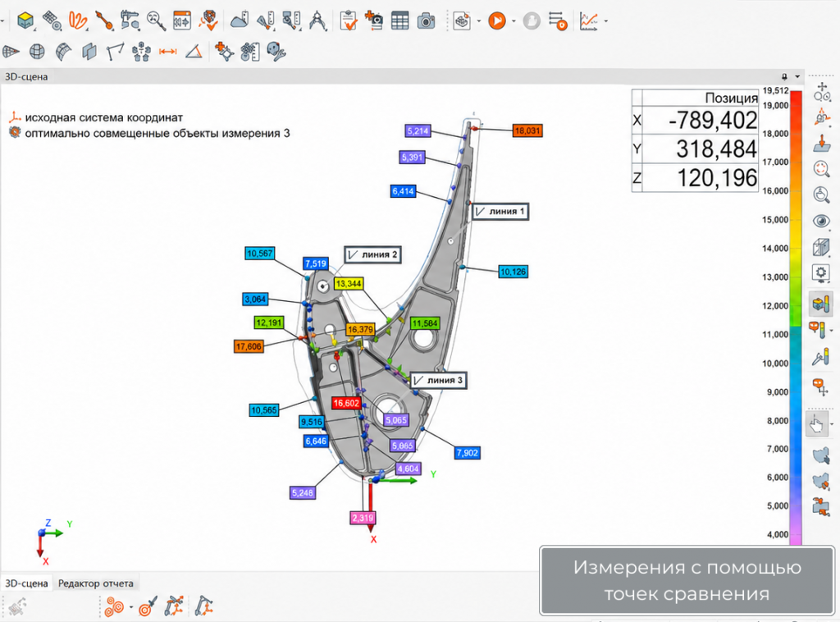Image resolution: width=840 pixels, height=622 pixels.
Task: Click the wireframe cone icon
Action: (x=11, y=52)
